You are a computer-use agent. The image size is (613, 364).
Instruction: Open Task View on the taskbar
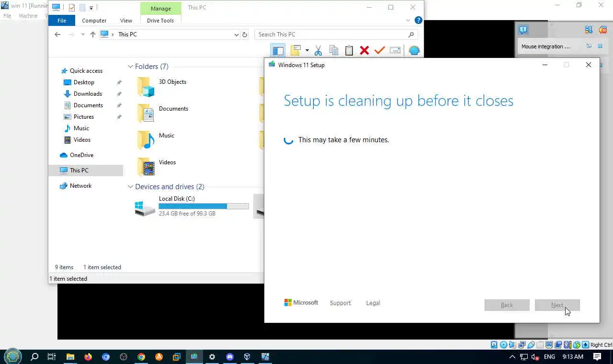(x=52, y=357)
